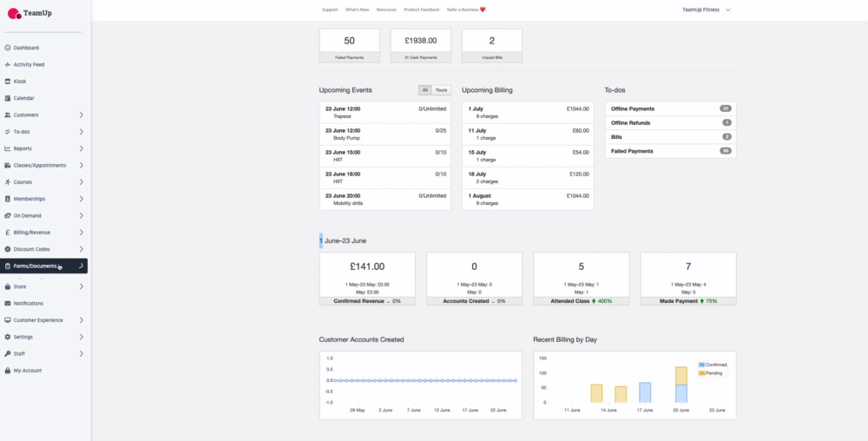The width and height of the screenshot is (868, 441).
Task: Open the TeamUp Fitness account dropdown
Action: point(707,10)
